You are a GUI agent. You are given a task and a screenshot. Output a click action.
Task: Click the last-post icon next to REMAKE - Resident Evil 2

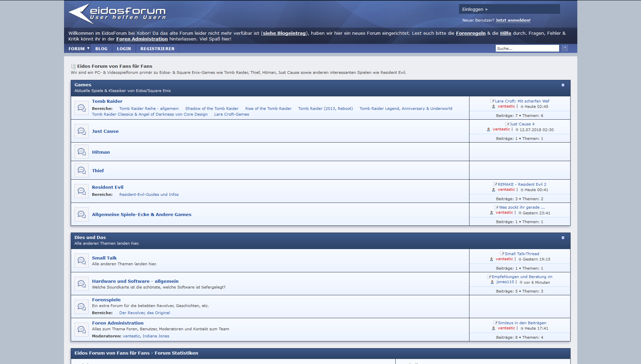495,184
